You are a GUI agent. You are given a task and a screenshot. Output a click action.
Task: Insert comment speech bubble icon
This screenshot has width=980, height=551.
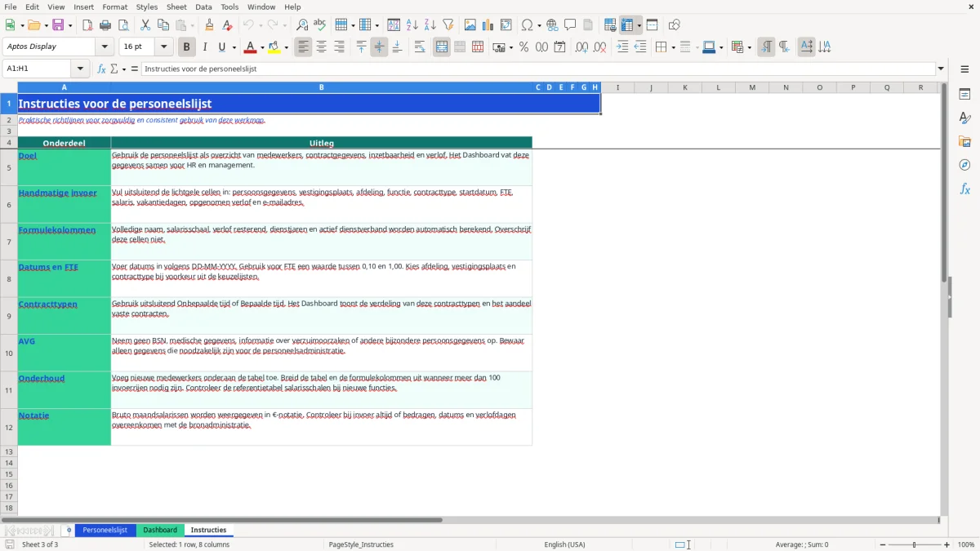pos(570,25)
